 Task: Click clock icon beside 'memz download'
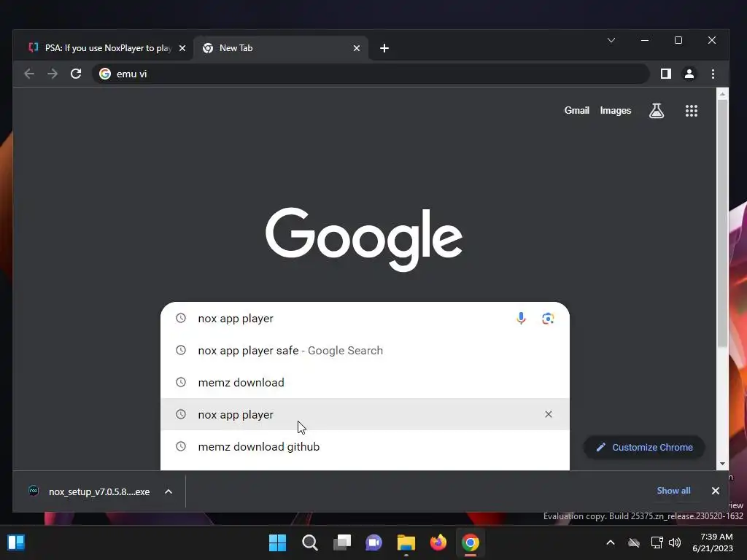[x=181, y=382]
